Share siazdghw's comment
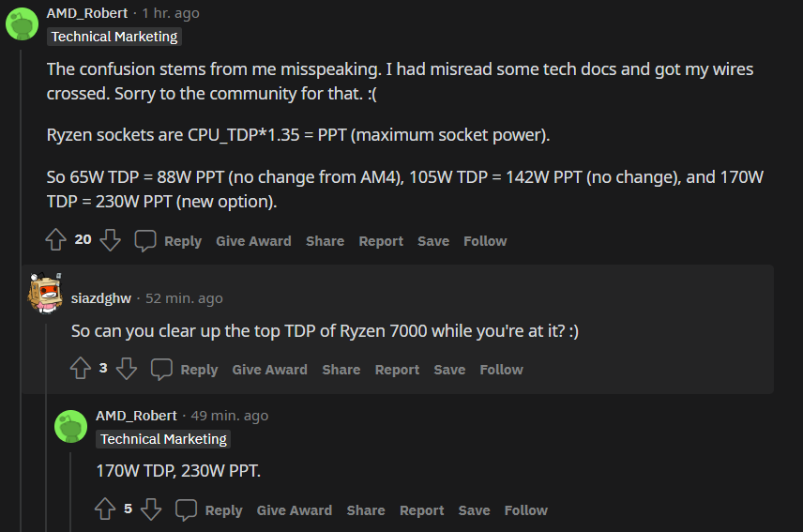This screenshot has width=803, height=532. pos(341,370)
